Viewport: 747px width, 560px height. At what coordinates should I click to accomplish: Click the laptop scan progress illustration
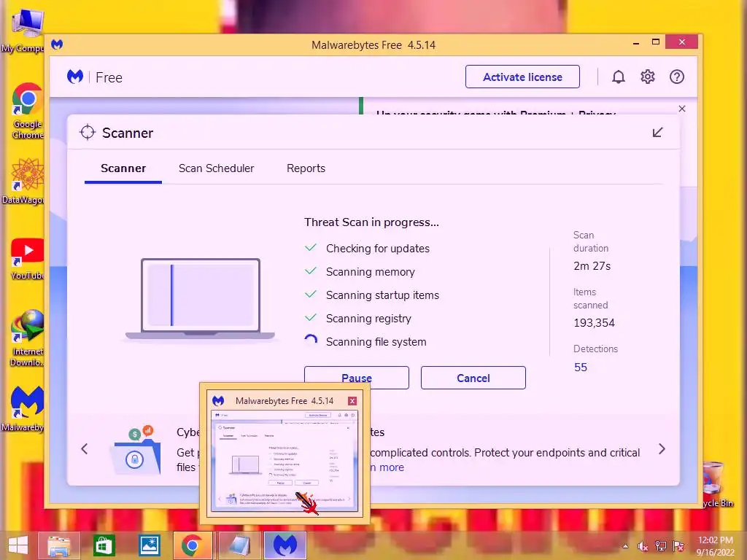click(x=200, y=300)
